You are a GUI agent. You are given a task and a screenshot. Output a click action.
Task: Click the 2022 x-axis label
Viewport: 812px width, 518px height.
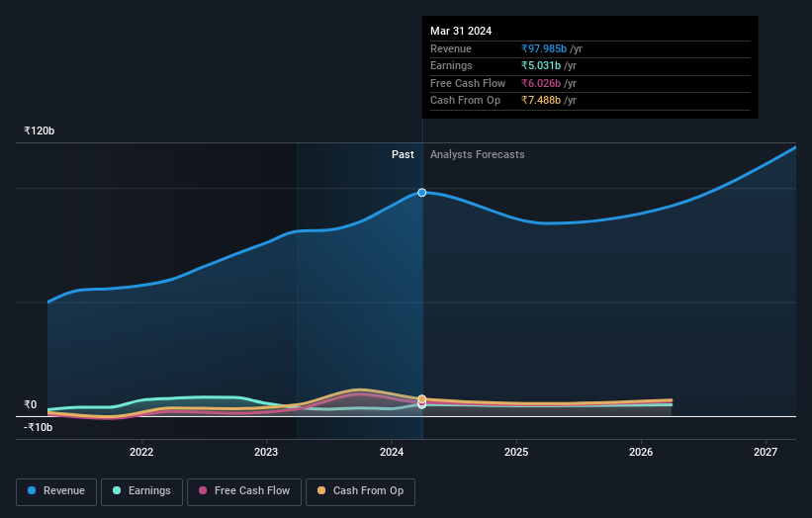coord(141,453)
